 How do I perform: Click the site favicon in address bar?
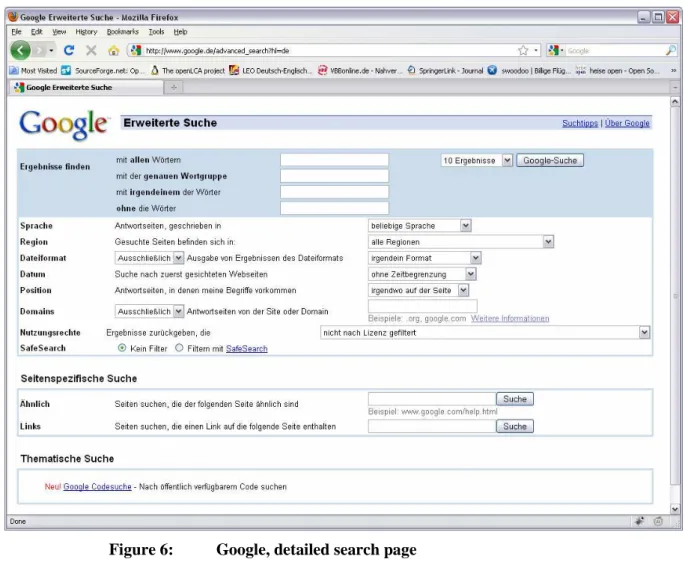(x=136, y=51)
